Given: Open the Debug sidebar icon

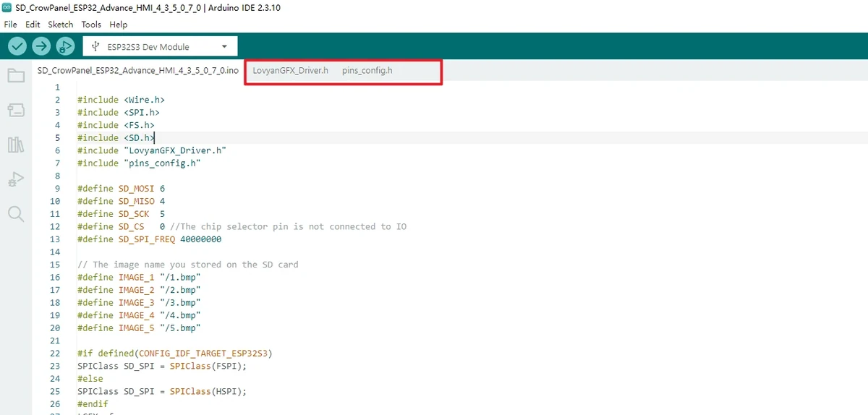Looking at the screenshot, I should pyautogui.click(x=16, y=179).
